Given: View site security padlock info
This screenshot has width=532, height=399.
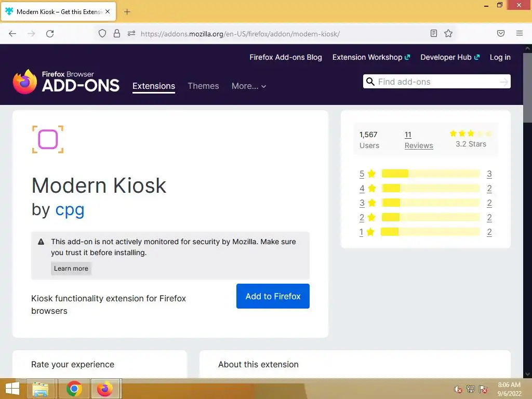Looking at the screenshot, I should tap(117, 33).
